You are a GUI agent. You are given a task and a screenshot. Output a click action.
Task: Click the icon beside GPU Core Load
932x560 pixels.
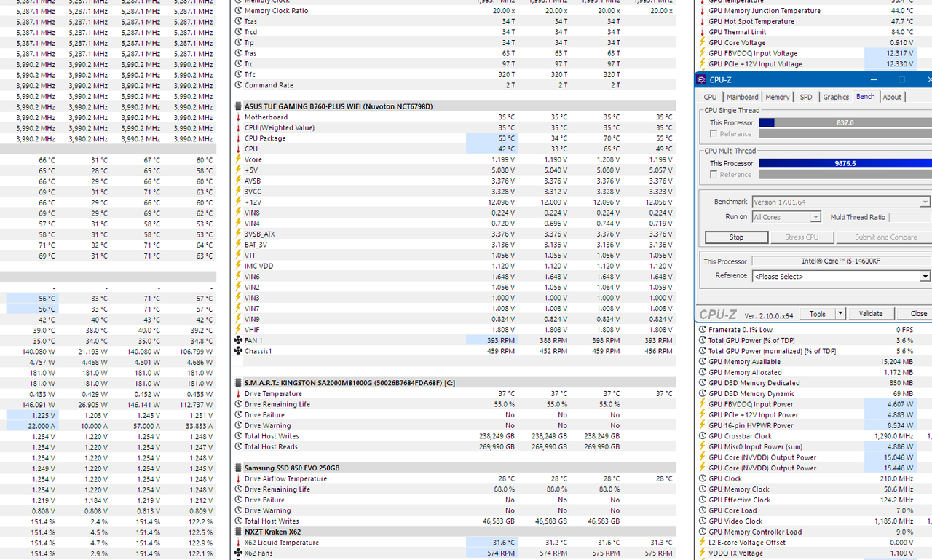[x=702, y=510]
